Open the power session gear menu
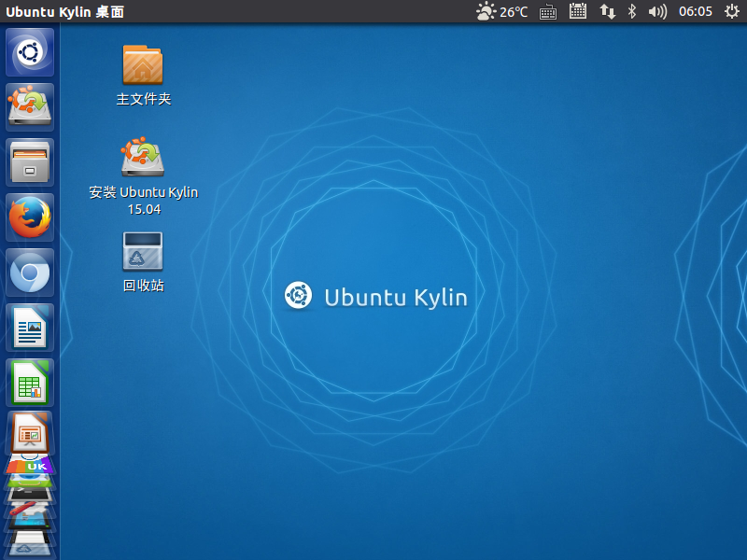Image resolution: width=747 pixels, height=560 pixels. [x=731, y=11]
